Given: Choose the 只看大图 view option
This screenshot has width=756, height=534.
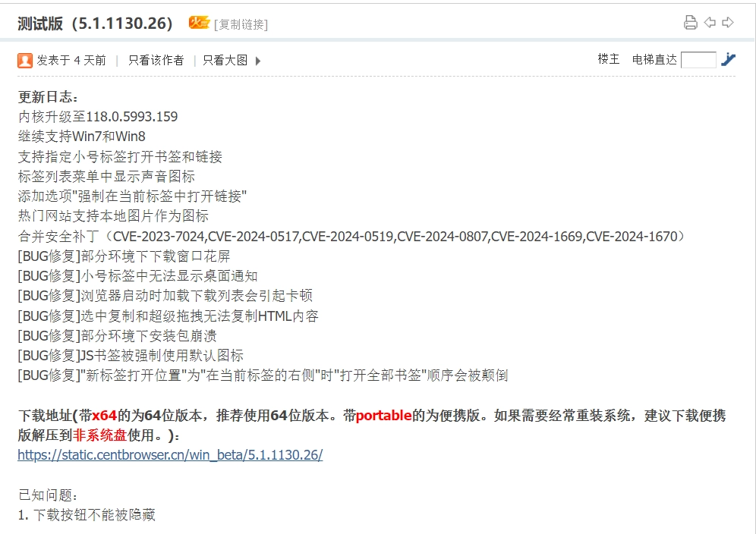Looking at the screenshot, I should [x=225, y=60].
